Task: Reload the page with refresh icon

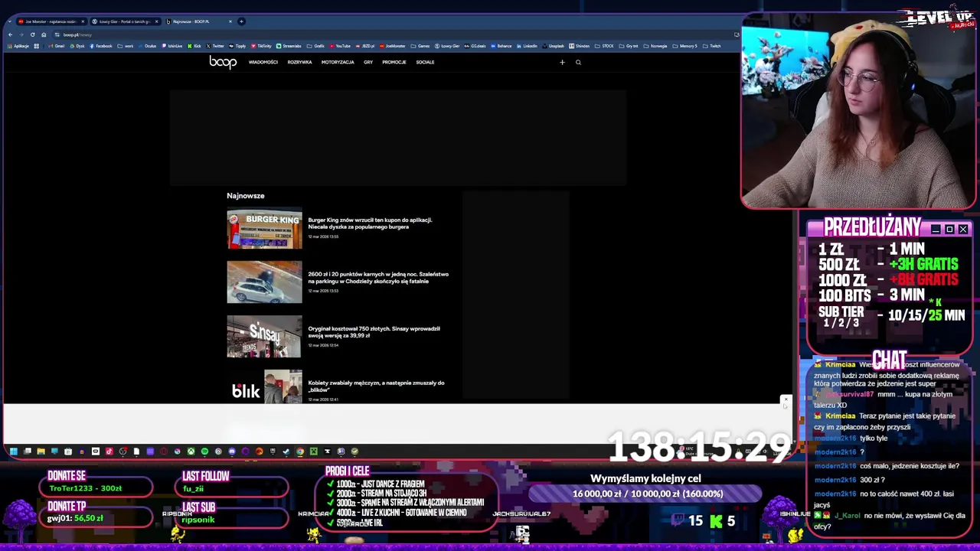Action: coord(32,34)
